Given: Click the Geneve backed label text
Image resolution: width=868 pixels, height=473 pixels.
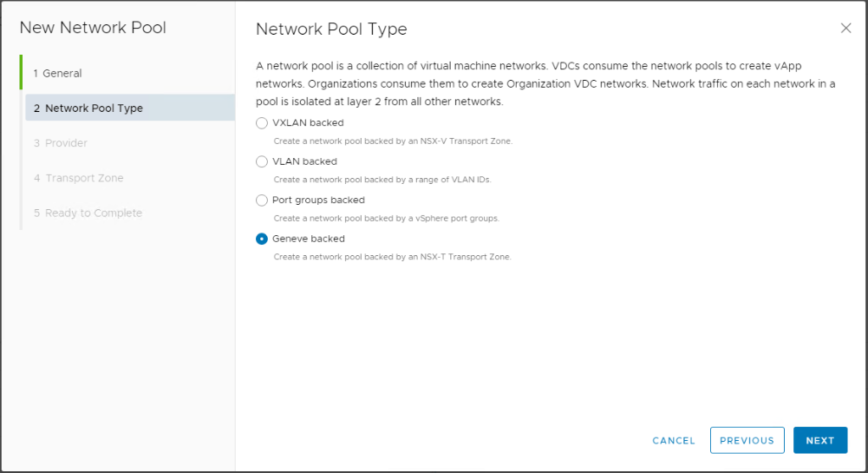Looking at the screenshot, I should coord(309,239).
